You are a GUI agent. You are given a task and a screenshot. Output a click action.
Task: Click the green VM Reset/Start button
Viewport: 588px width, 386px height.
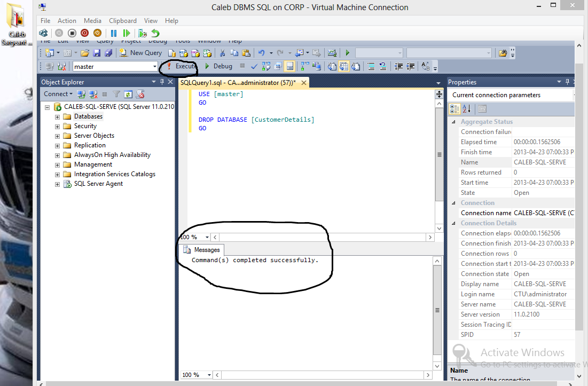click(x=127, y=33)
